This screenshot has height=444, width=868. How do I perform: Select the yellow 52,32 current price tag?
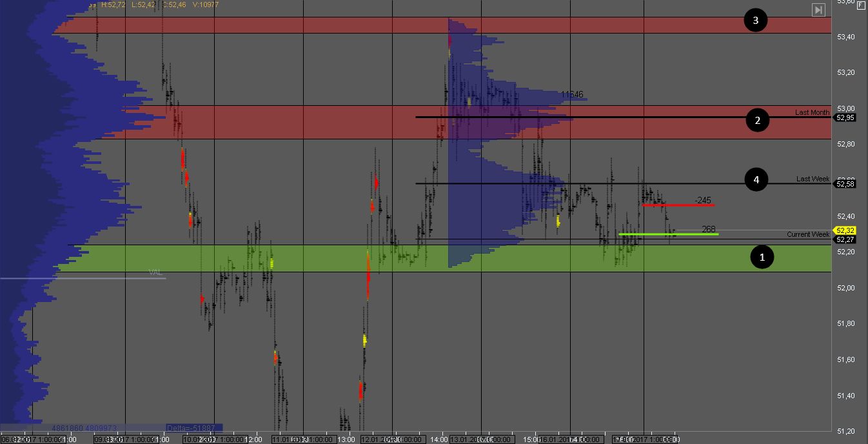(x=844, y=230)
